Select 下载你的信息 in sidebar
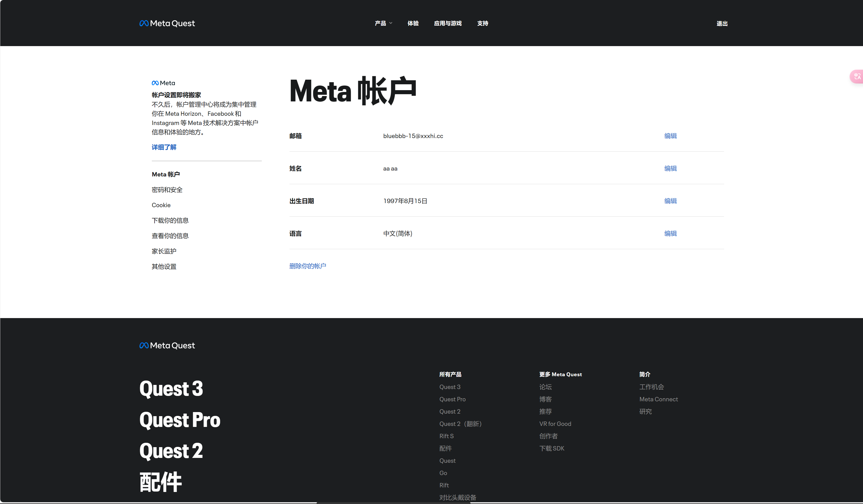The image size is (863, 504). 170,220
